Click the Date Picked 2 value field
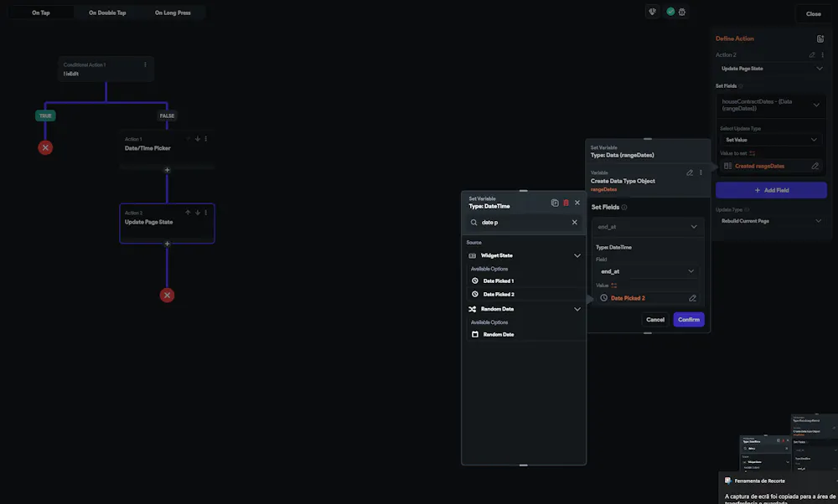This screenshot has height=504, width=838. click(647, 298)
